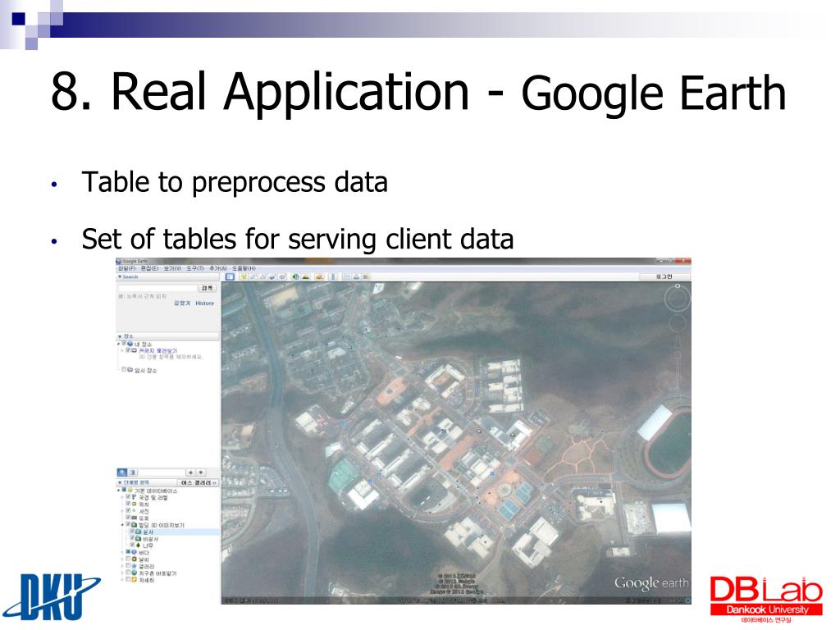Collapse the 장소 places panel header

tap(167, 336)
